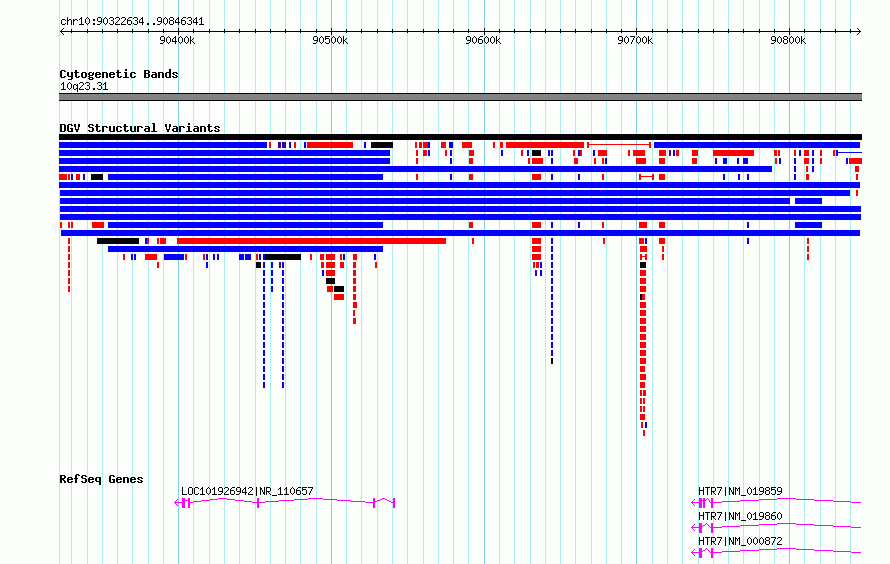Click the 90800k ruler label
Image resolution: width=890 pixels, height=564 pixels.
pyautogui.click(x=788, y=40)
